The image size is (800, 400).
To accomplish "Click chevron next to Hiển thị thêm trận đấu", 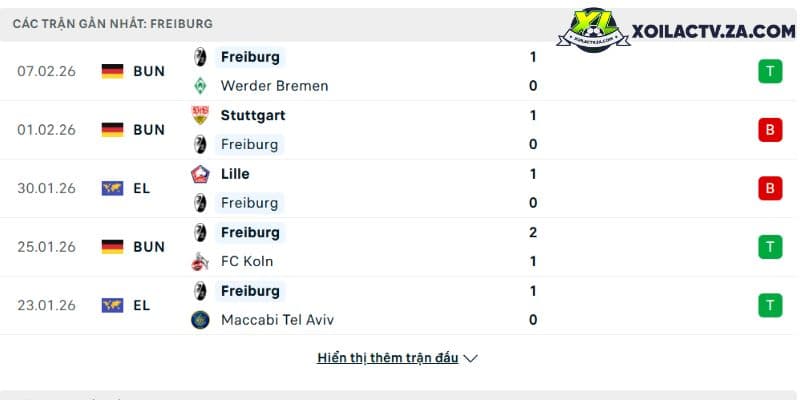I will click(x=470, y=359).
